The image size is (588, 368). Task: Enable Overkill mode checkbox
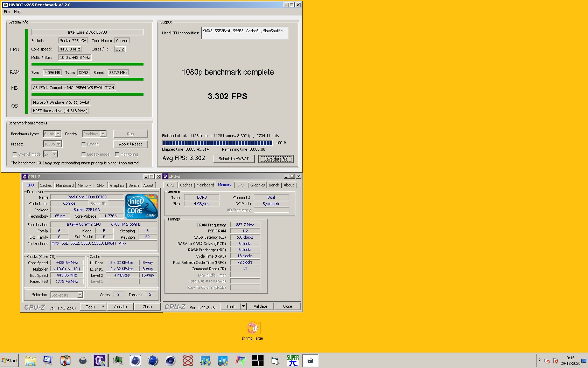(15, 154)
